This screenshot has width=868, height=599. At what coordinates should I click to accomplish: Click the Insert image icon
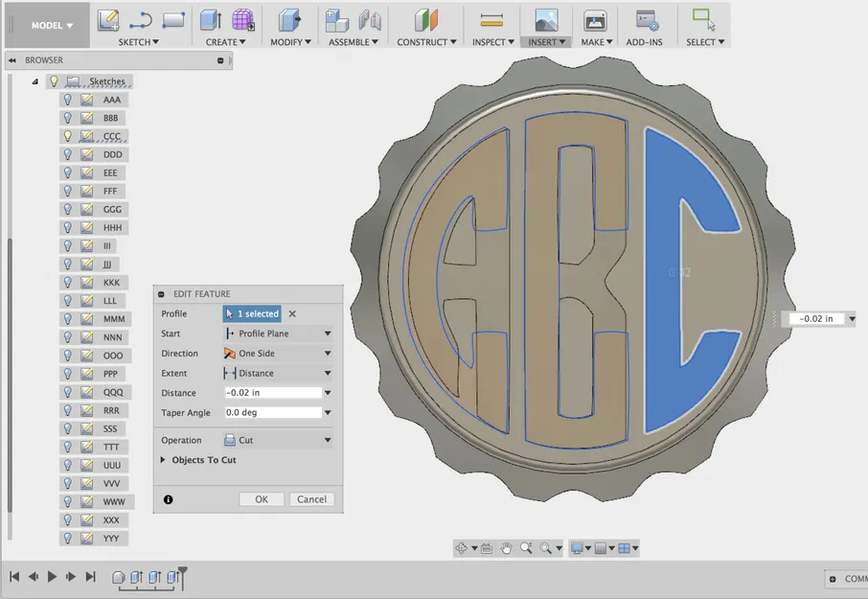pyautogui.click(x=546, y=20)
